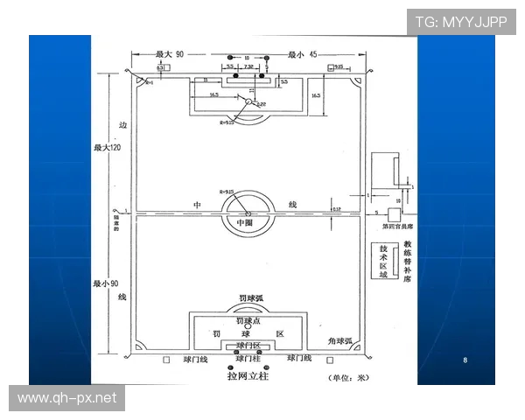525x420 pixels.
Task: Click the '(单位:米)' unit note
Action: (348, 378)
